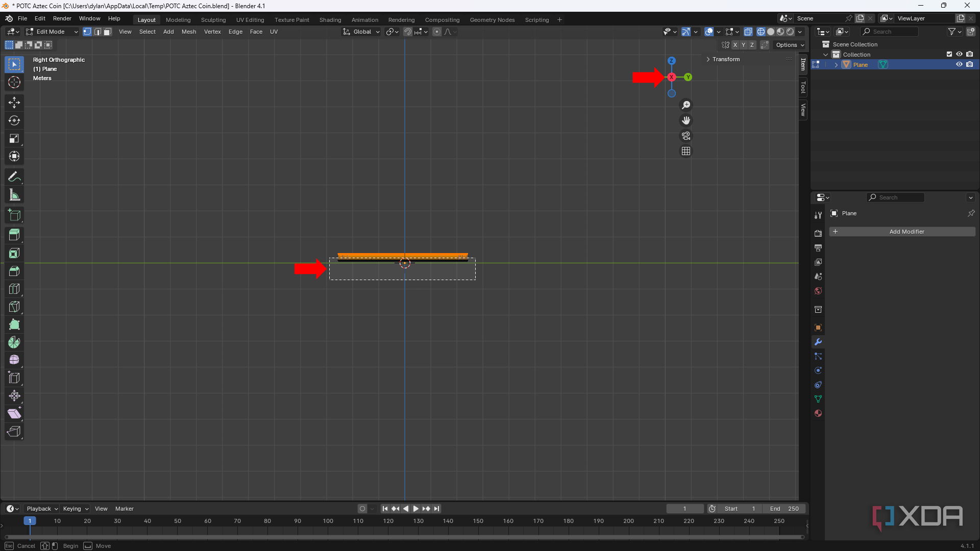Open the Mesh menu

pos(188,31)
